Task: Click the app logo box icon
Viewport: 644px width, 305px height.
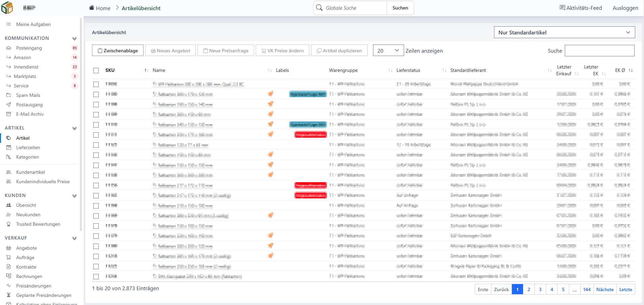Action: point(7,8)
